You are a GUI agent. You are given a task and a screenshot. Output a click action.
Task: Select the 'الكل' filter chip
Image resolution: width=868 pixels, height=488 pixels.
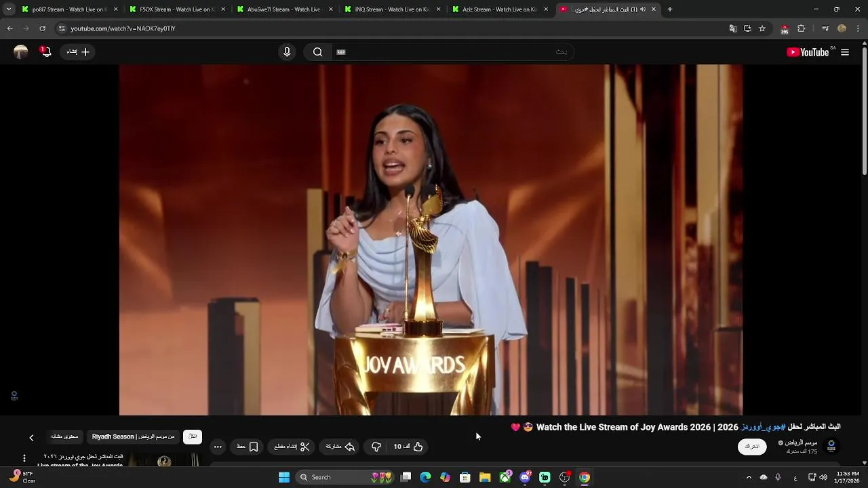[x=193, y=436]
